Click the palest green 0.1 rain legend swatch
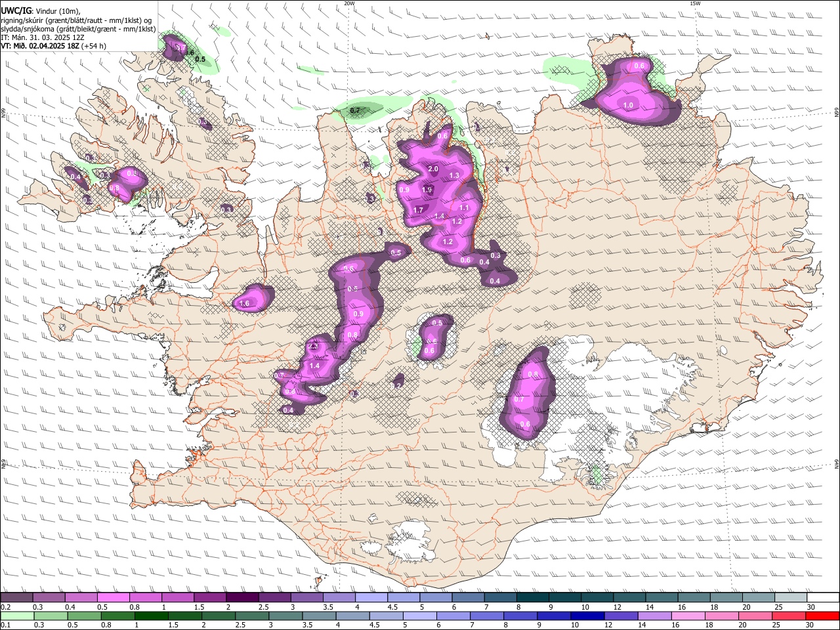840x630 pixels. pos(16,616)
